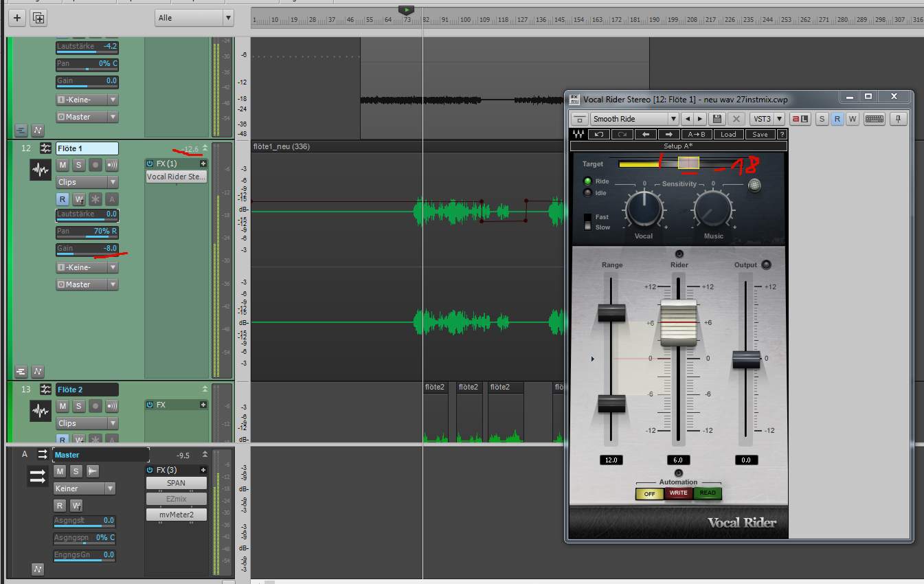924x584 pixels.
Task: Click the ACT learn button in plugin header
Action: pos(800,119)
